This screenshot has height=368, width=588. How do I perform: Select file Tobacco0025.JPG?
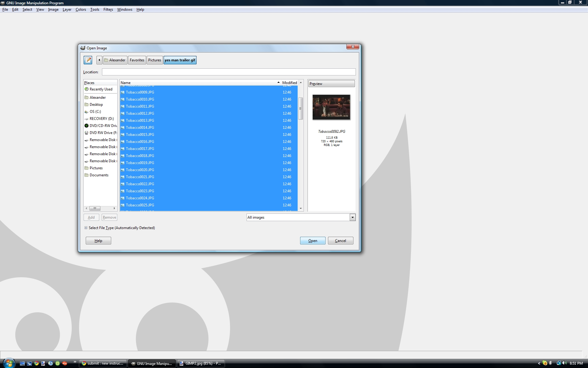coord(209,205)
